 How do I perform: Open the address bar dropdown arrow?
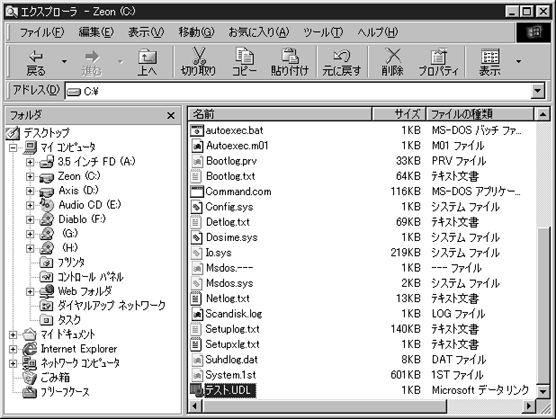(x=538, y=91)
